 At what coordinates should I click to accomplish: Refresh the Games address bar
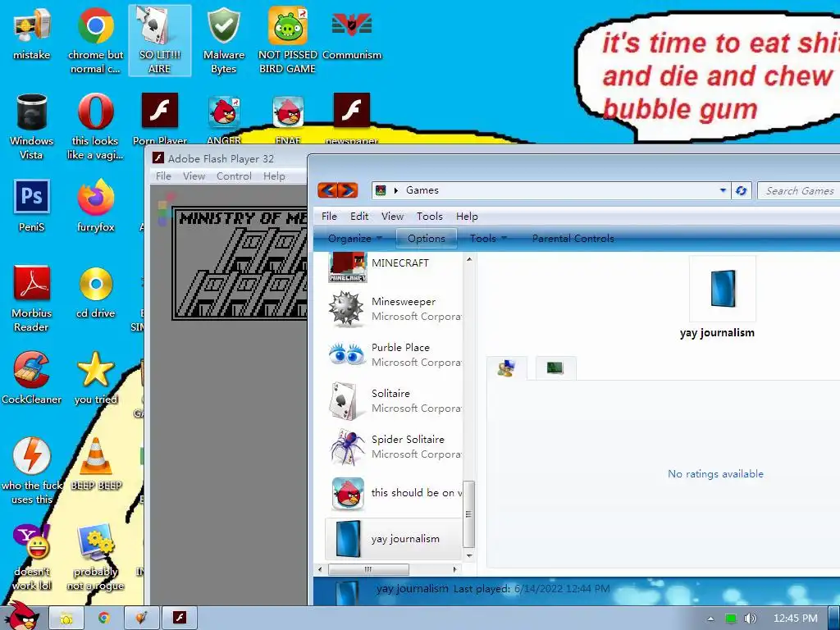pyautogui.click(x=742, y=190)
